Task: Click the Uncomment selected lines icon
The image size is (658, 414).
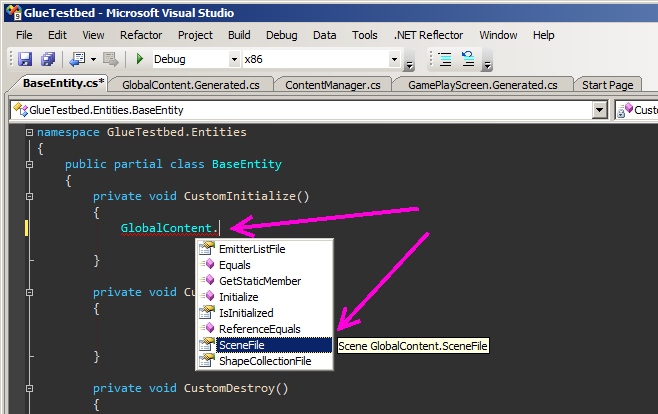Action: pyautogui.click(x=468, y=59)
